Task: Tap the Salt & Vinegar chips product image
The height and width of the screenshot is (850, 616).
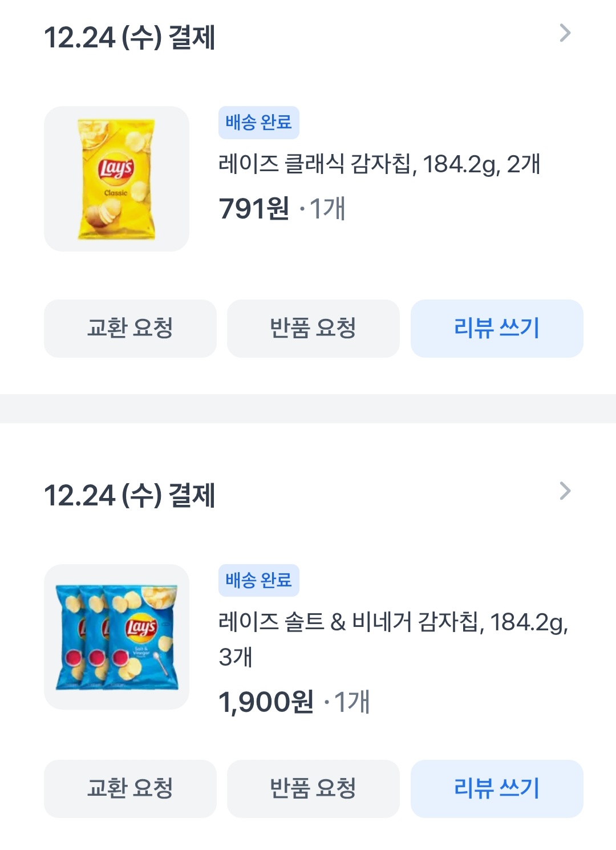Action: coord(116,637)
